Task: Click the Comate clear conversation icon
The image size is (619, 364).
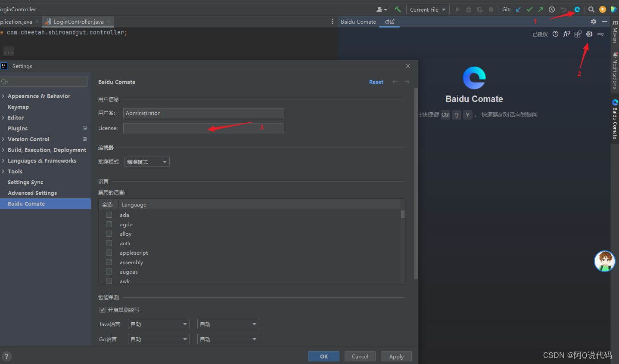Action: [600, 34]
